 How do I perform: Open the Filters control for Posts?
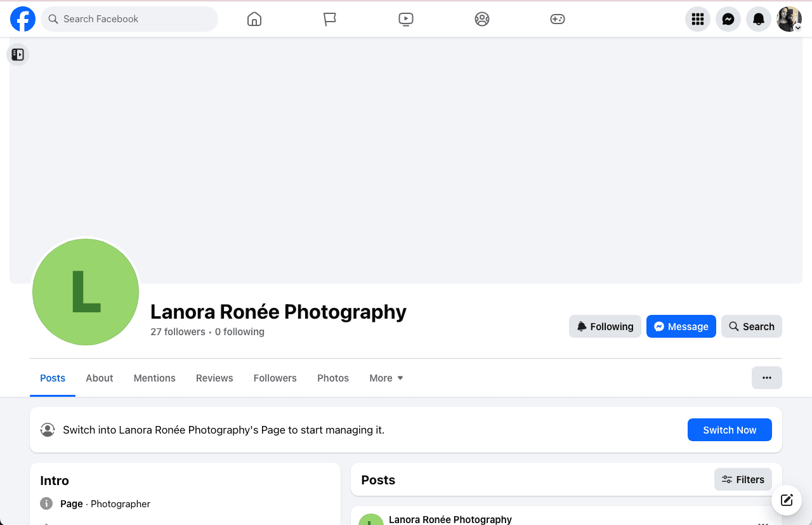pyautogui.click(x=743, y=480)
